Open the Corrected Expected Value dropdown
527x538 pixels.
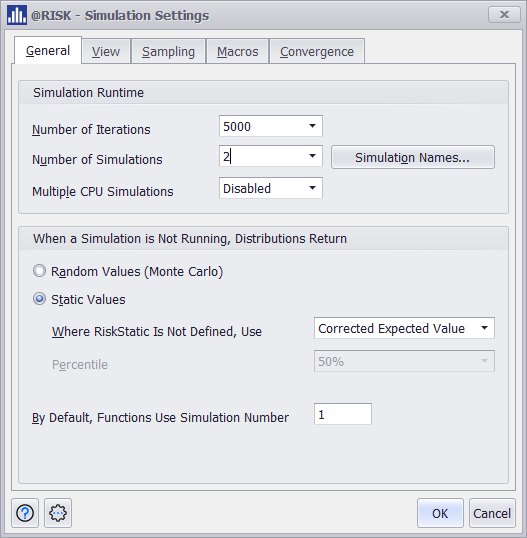(x=404, y=328)
